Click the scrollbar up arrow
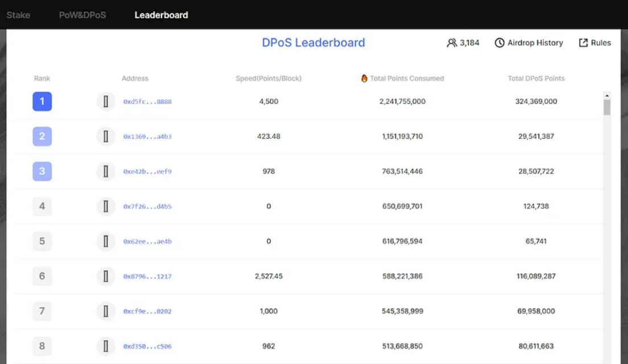 tap(607, 96)
